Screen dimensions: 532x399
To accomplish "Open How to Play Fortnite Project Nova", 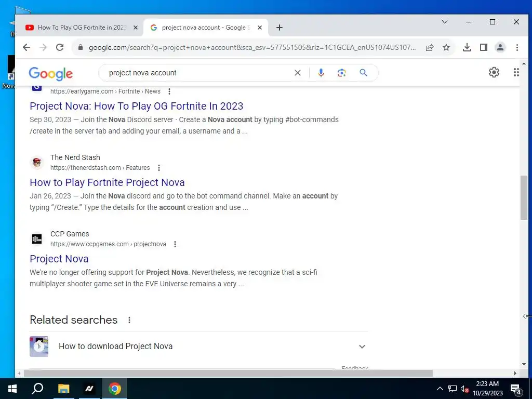I will click(107, 182).
